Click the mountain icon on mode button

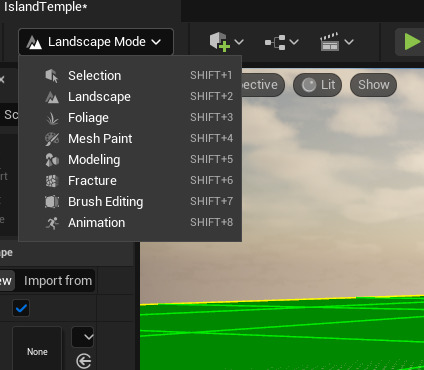tap(34, 42)
